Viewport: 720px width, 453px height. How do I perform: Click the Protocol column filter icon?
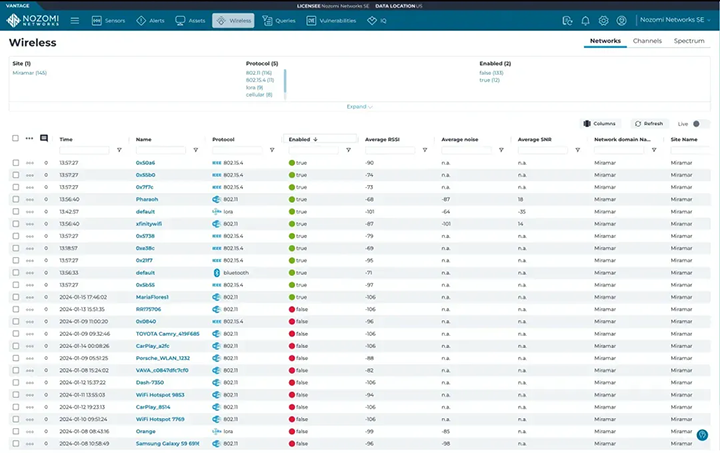point(273,150)
